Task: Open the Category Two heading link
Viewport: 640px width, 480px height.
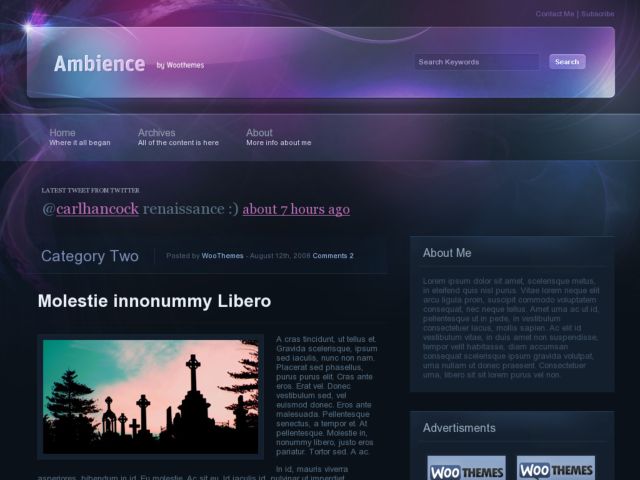Action: [x=90, y=256]
